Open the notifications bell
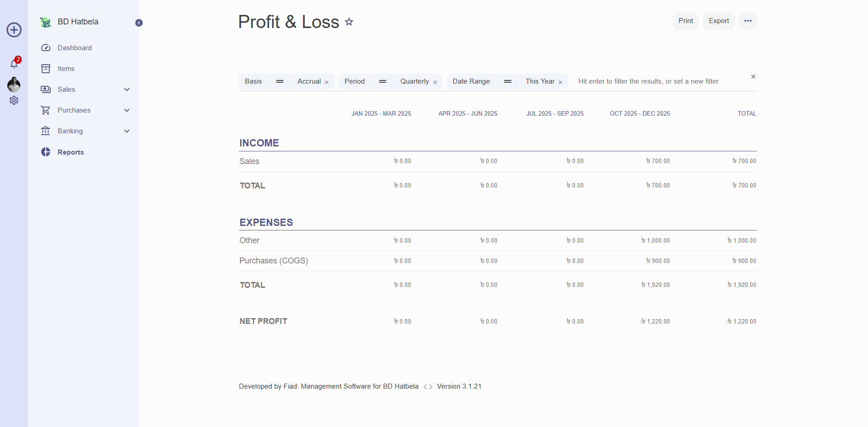Screen dimensions: 868x427 tap(14, 64)
